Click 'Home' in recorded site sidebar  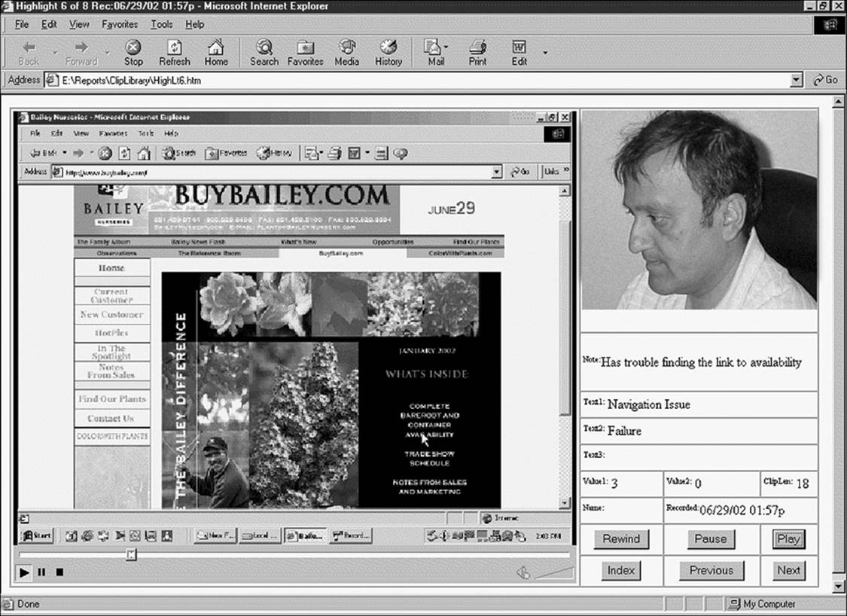click(x=112, y=268)
